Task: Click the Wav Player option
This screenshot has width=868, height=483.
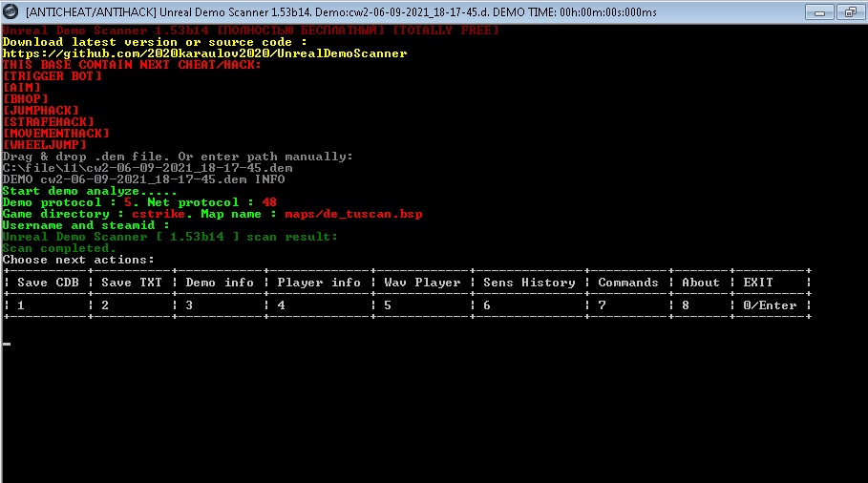Action: tap(422, 283)
